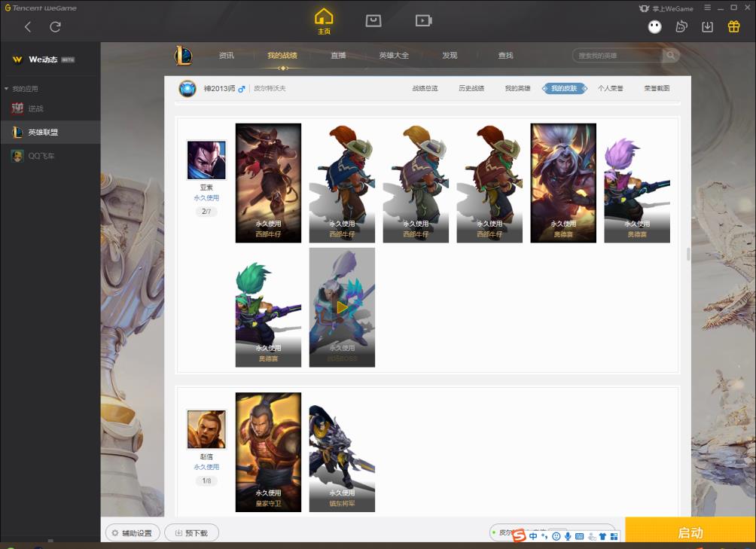Toggle the 中 Chinese input mode
Viewport: 756px width, 549px height.
coord(533,536)
